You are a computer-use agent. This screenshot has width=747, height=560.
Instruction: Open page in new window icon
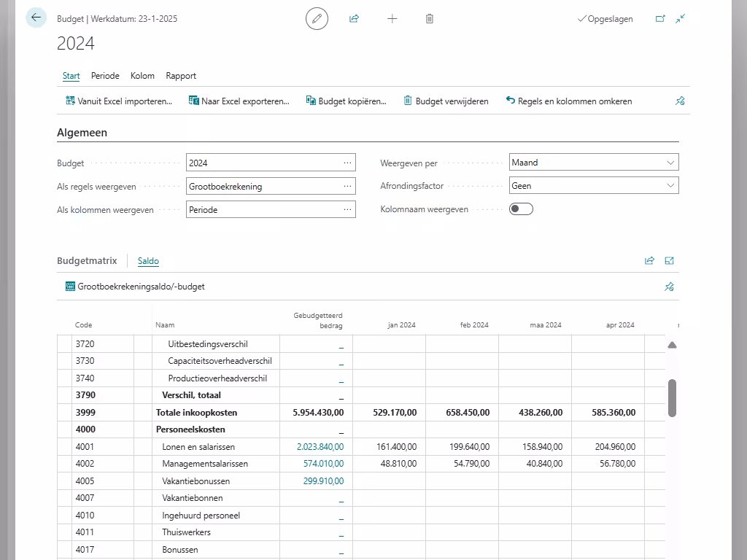coord(660,19)
